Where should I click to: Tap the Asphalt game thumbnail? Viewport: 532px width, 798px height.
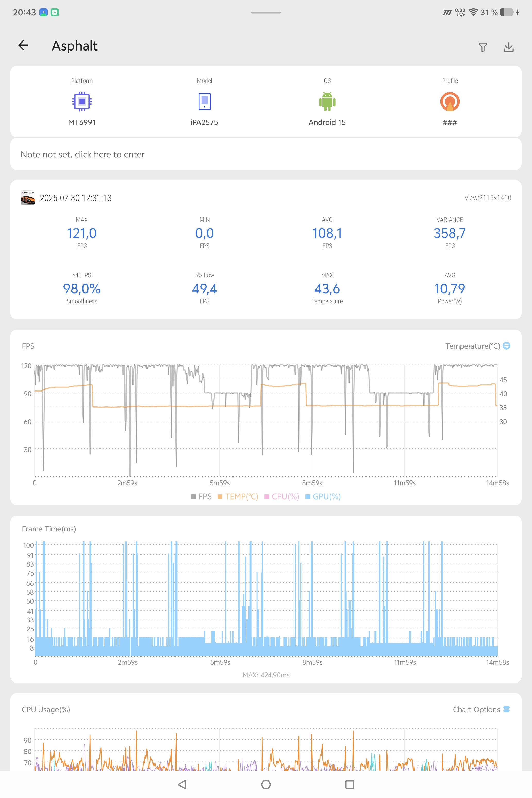pos(28,198)
